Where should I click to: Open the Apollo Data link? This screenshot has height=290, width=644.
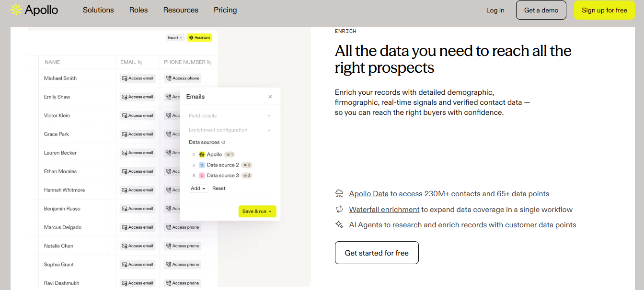coord(368,194)
